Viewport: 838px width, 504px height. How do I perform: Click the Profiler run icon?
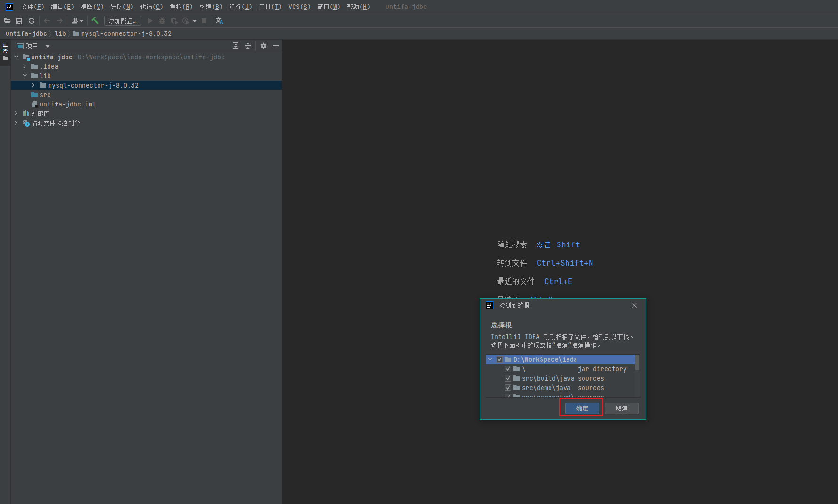(x=186, y=21)
